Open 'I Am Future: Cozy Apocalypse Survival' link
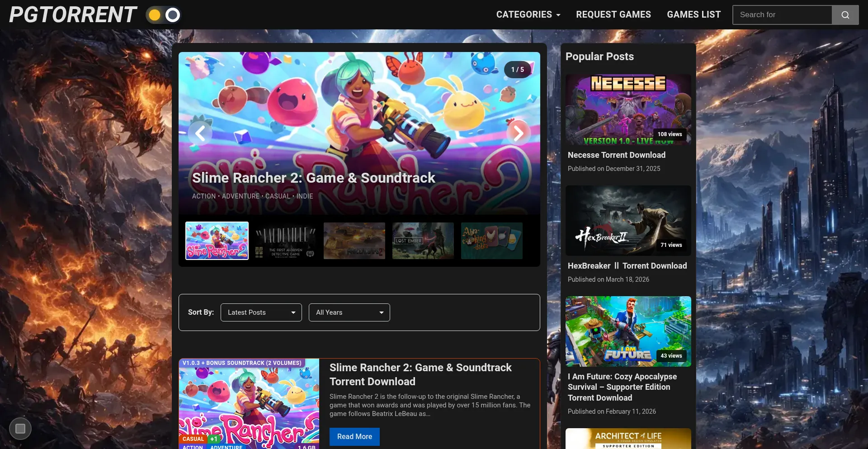 click(x=623, y=387)
